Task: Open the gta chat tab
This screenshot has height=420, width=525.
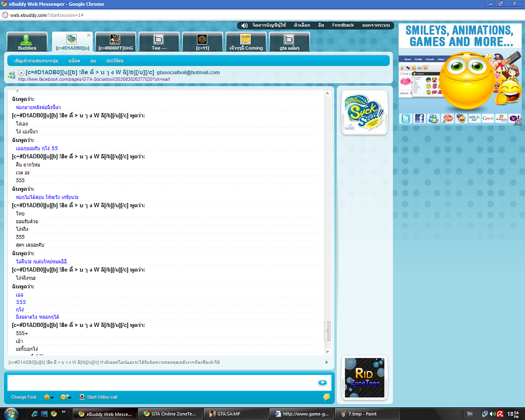Action: [289, 42]
